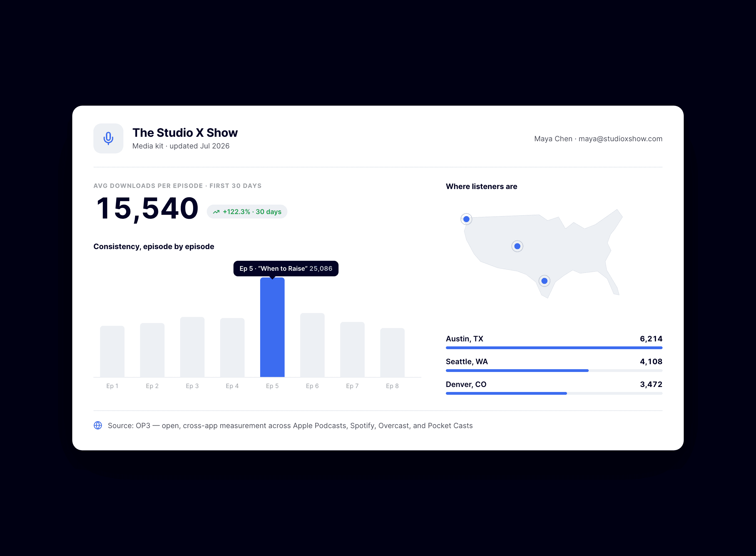Select the Ep 1 bar in chart
756x556 pixels.
pyautogui.click(x=112, y=351)
